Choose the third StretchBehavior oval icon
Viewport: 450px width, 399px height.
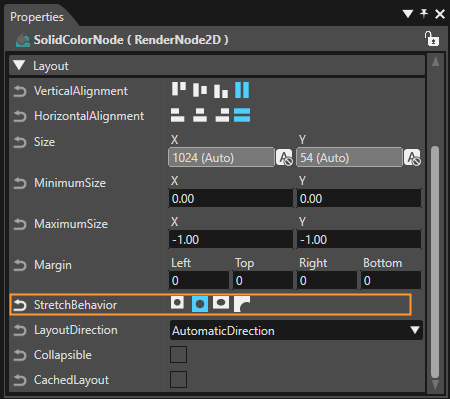221,303
